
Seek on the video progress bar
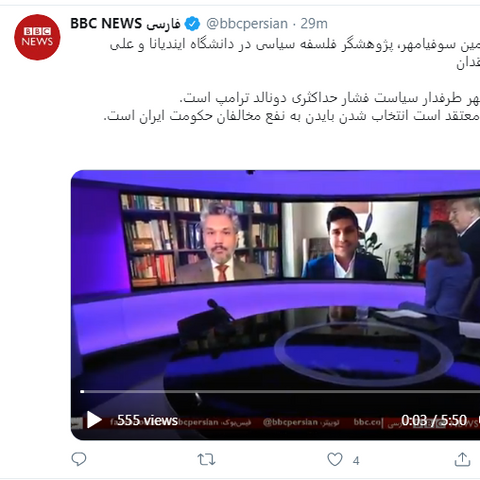[x=280, y=392]
